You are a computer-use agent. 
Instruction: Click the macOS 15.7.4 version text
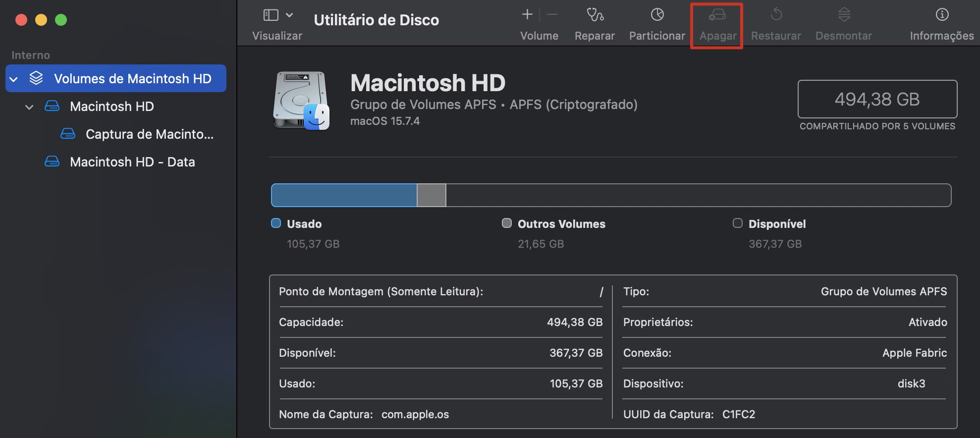coord(385,121)
